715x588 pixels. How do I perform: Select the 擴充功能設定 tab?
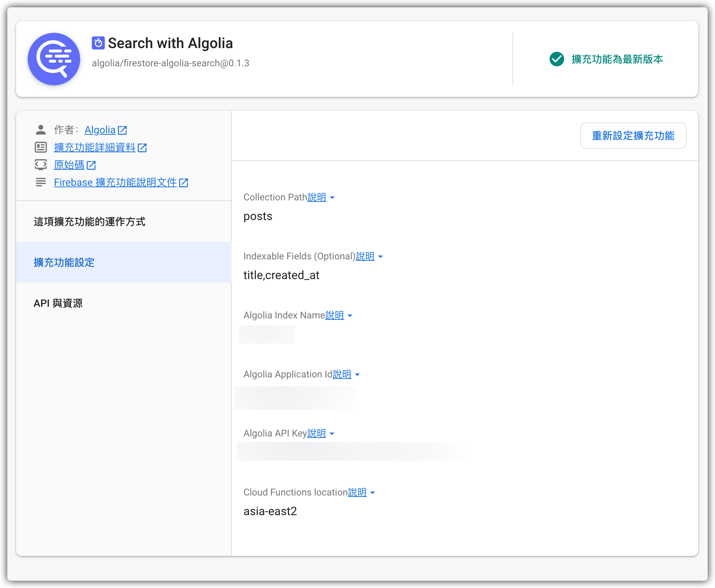point(64,262)
